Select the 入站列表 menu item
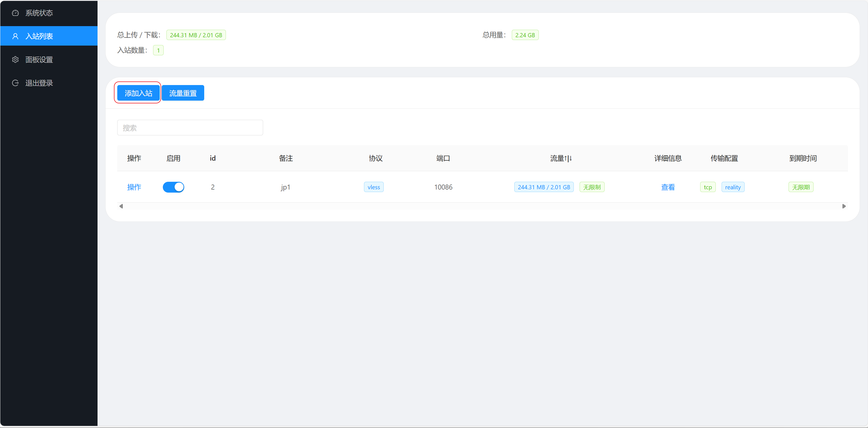Viewport: 868px width, 428px height. tap(49, 36)
